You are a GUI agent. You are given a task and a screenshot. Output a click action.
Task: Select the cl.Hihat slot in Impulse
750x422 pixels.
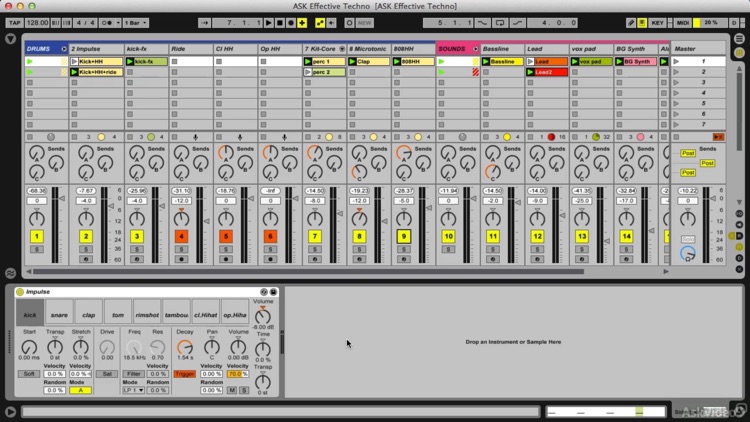point(206,312)
